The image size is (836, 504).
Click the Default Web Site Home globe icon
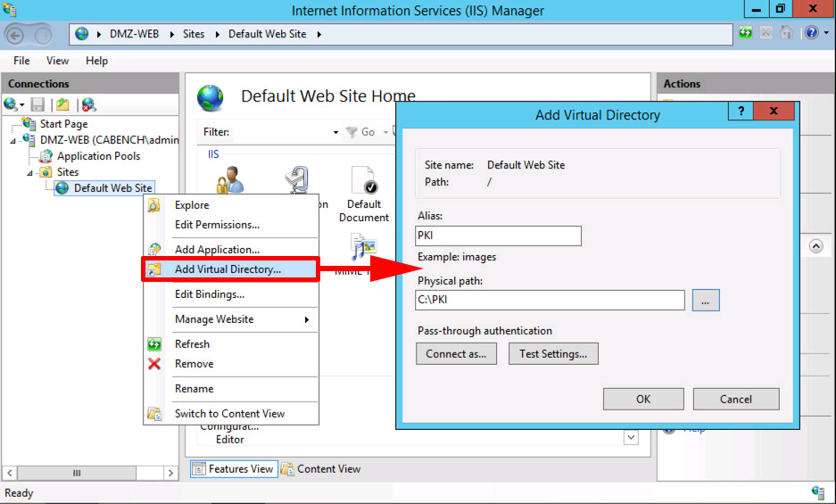[x=210, y=97]
